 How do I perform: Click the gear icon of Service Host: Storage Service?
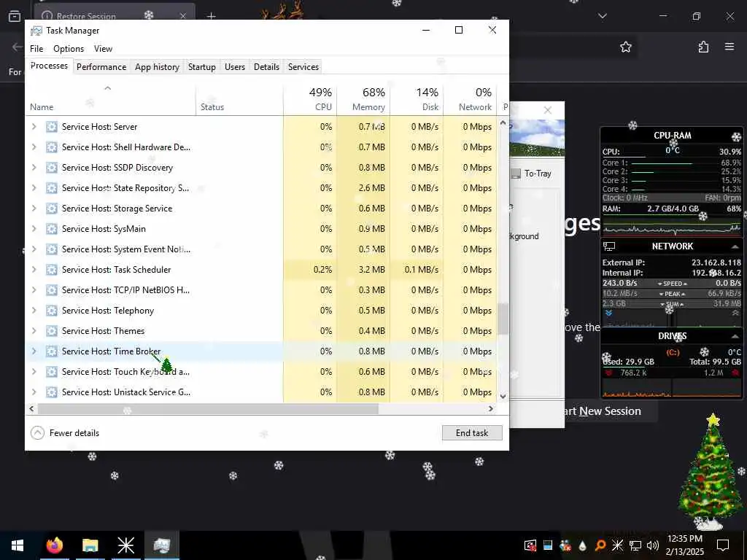52,209
